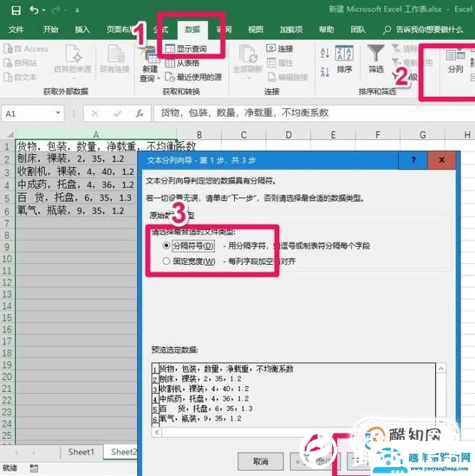
Task: Open the 自其他来源 dropdown
Action: click(x=73, y=62)
